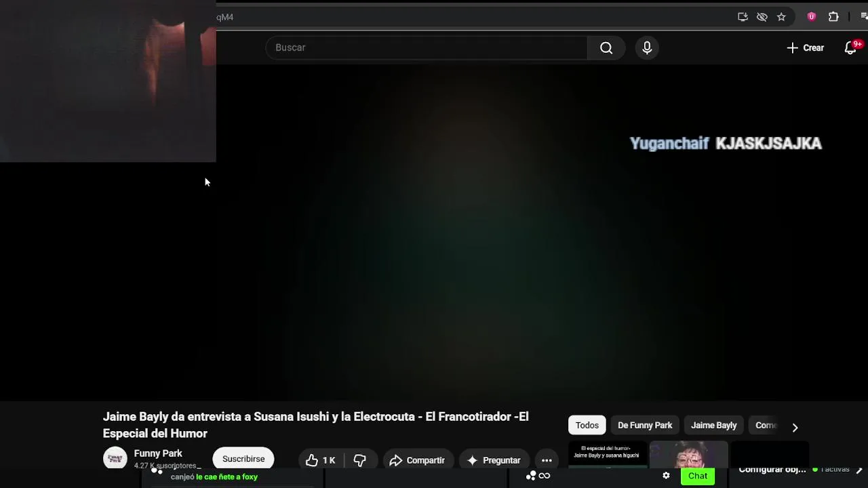Open the second recommended video thumbnail
Image resolution: width=868 pixels, height=488 pixels.
point(688,454)
